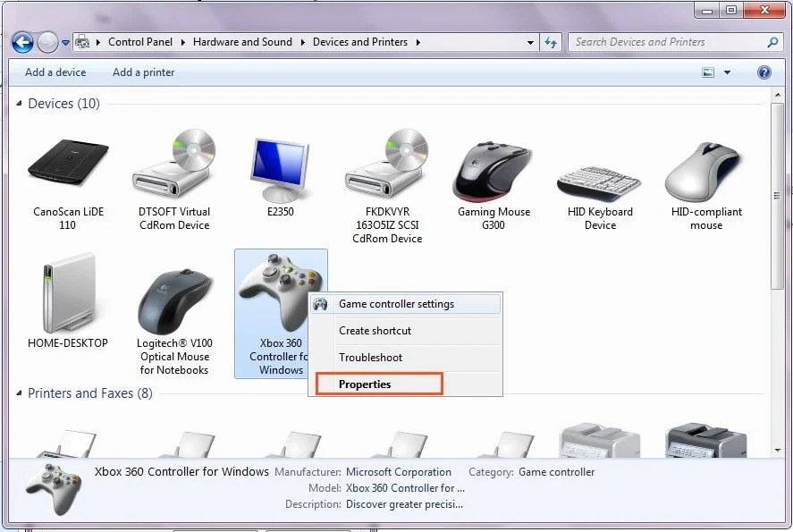Open Help via the question mark icon
This screenshot has width=793, height=532.
point(764,72)
